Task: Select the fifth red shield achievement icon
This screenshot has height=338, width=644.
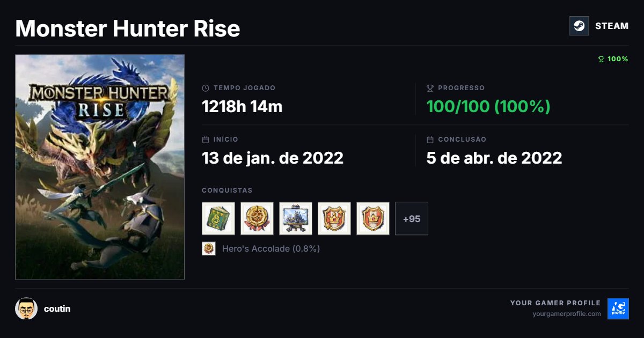Action: [373, 218]
